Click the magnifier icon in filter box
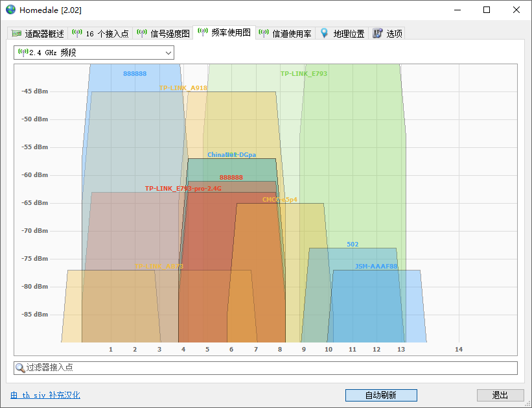 [x=21, y=368]
